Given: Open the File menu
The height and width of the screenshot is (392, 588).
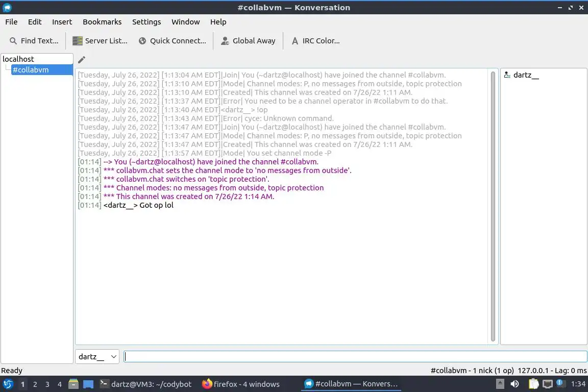Looking at the screenshot, I should pos(11,22).
